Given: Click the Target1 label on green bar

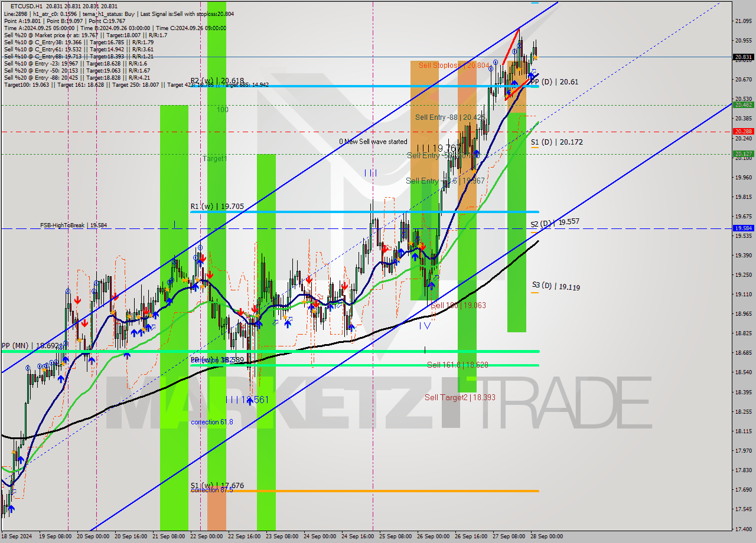Looking at the screenshot, I should pyautogui.click(x=214, y=159).
